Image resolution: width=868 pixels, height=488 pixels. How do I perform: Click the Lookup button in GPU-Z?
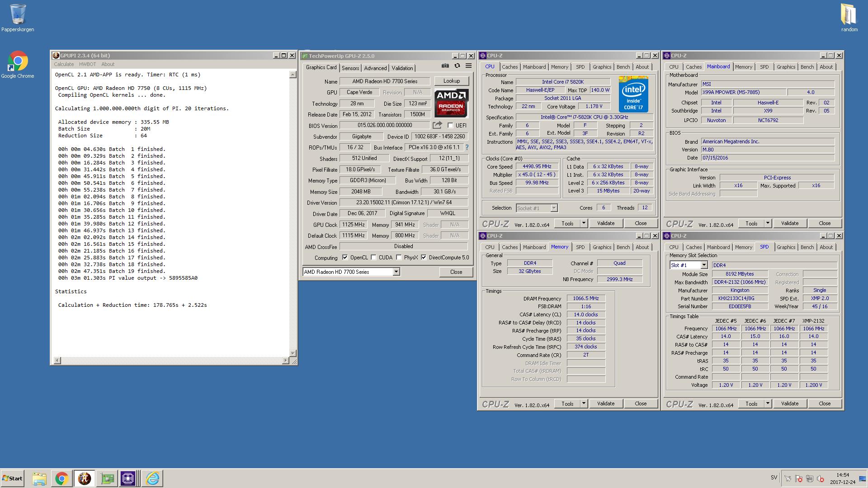[x=451, y=81]
